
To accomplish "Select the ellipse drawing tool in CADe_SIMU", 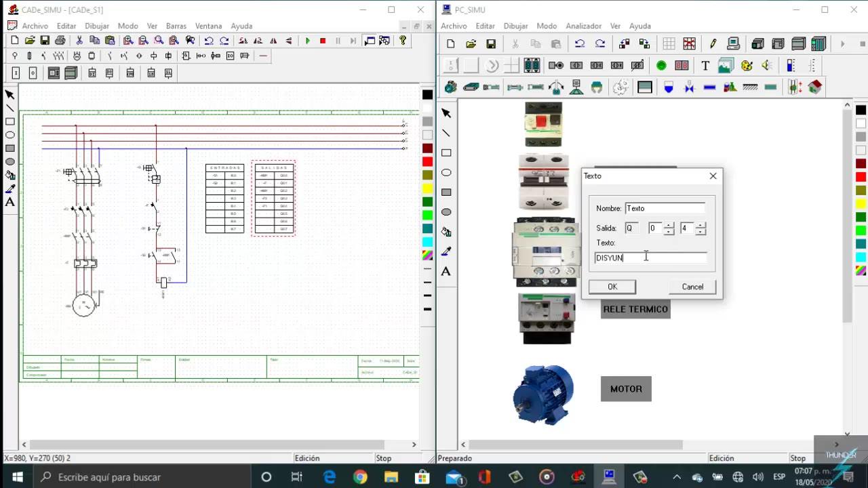I will [x=10, y=135].
